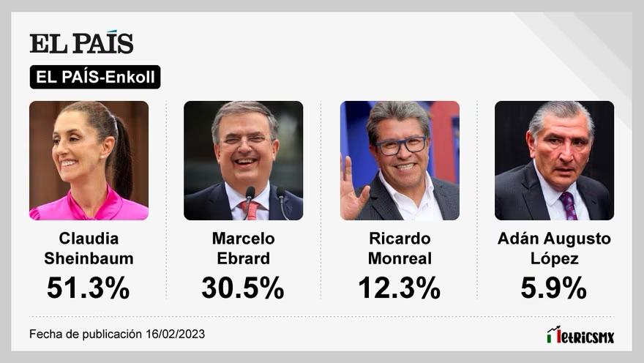644x363 pixels.
Task: Click the bar chart icon in MetricsMX logo
Action: click(x=554, y=334)
